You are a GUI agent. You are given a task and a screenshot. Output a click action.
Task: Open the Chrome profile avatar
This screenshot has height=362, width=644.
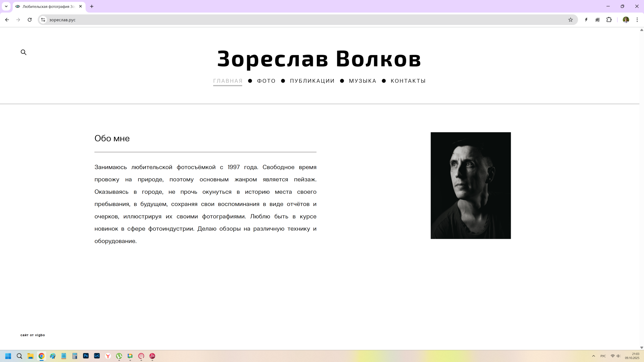626,20
